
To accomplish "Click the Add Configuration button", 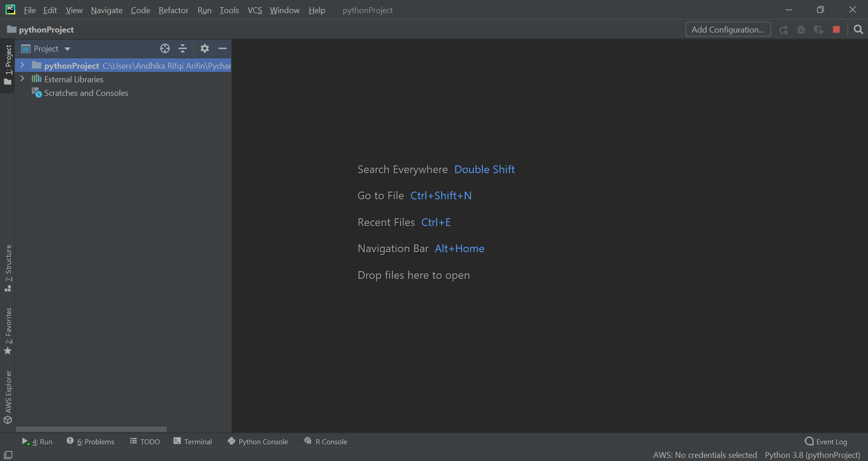I will point(728,29).
